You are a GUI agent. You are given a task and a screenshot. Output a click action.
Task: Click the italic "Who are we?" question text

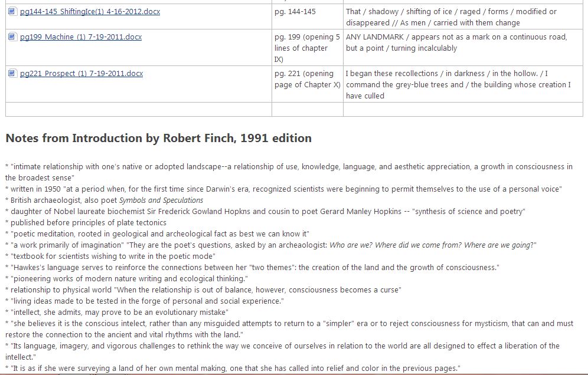pos(352,245)
